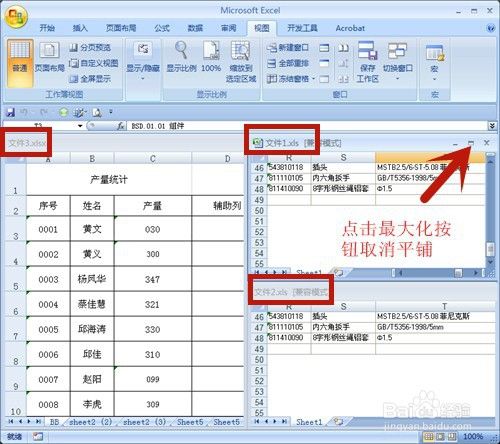Click Redo in quick access toolbar
The height and width of the screenshot is (444, 500).
point(44,112)
